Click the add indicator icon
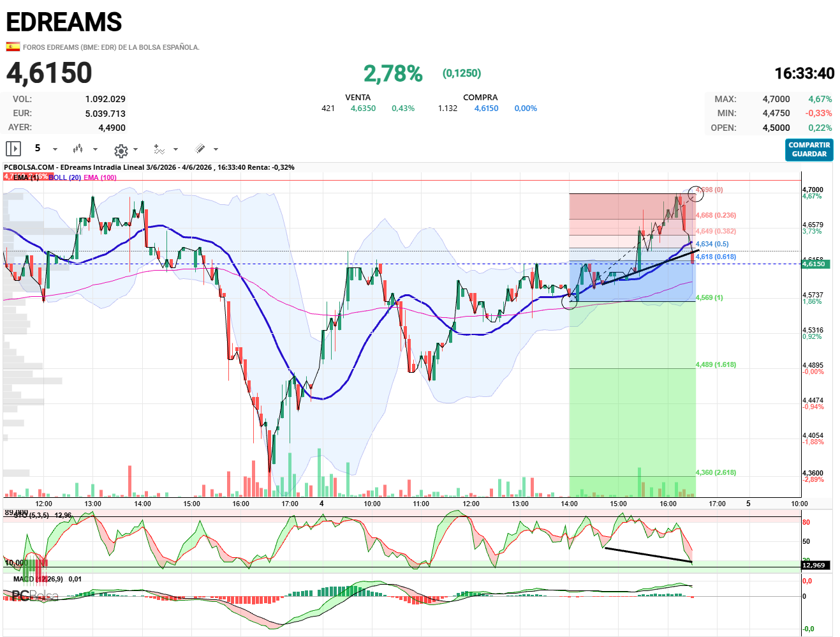This screenshot has width=840, height=637. 159,149
